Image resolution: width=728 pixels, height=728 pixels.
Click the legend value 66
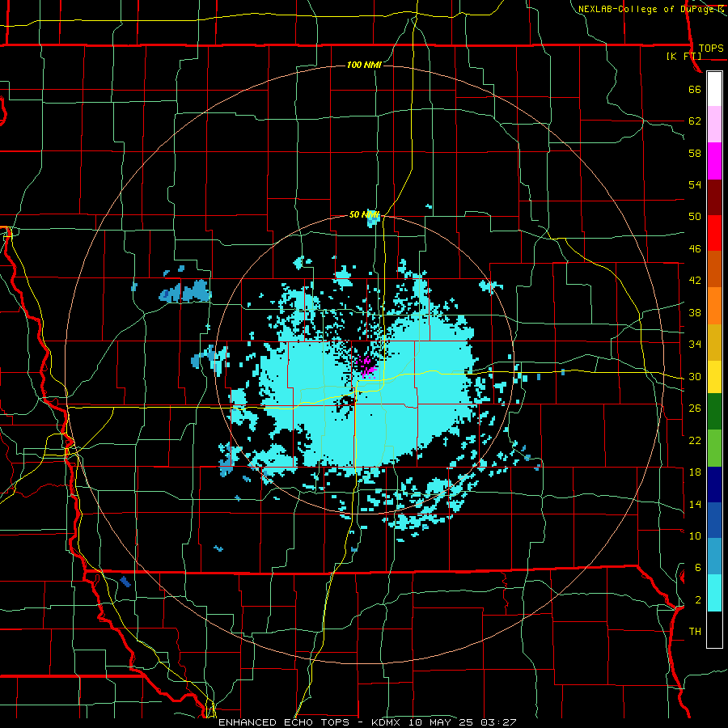[x=695, y=89]
